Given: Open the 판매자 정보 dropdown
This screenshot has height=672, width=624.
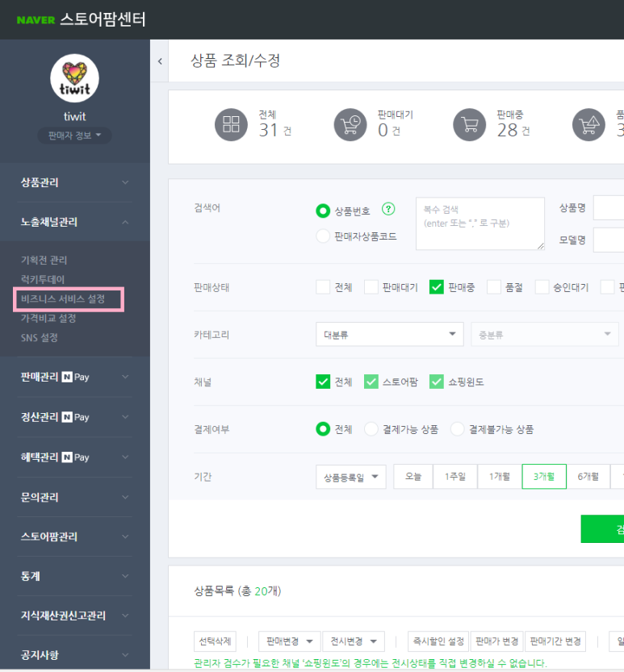Looking at the screenshot, I should click(x=74, y=136).
